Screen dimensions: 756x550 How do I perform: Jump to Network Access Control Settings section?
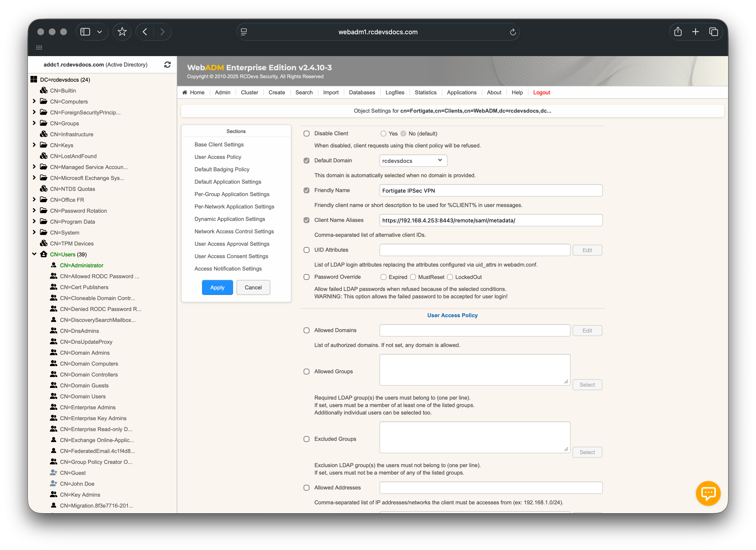[234, 231]
